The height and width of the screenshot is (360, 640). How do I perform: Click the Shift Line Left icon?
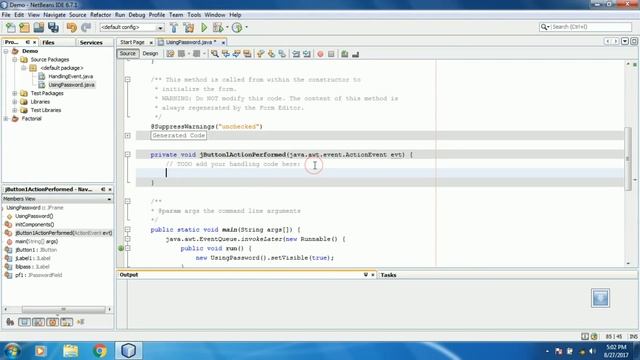tap(296, 54)
